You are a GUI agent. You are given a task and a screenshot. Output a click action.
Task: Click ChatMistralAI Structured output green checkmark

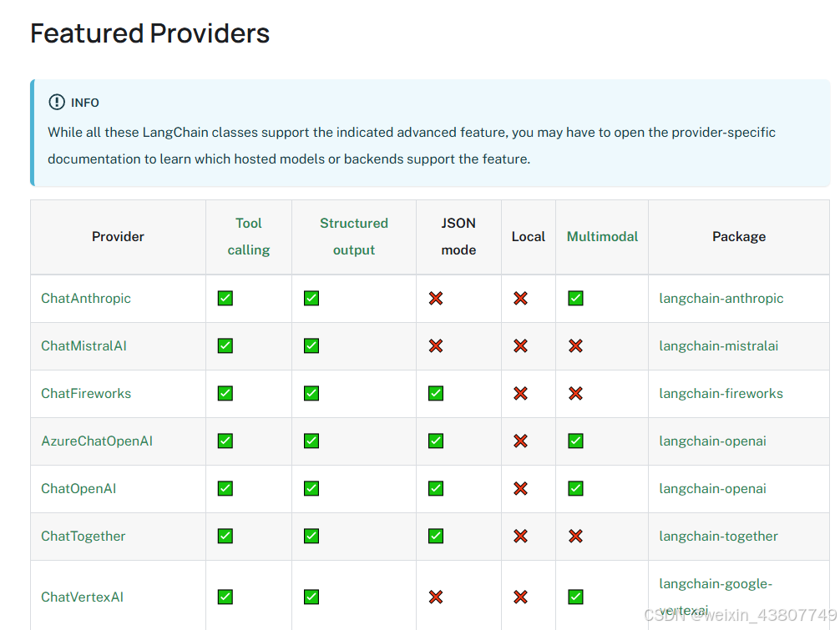pyautogui.click(x=311, y=345)
